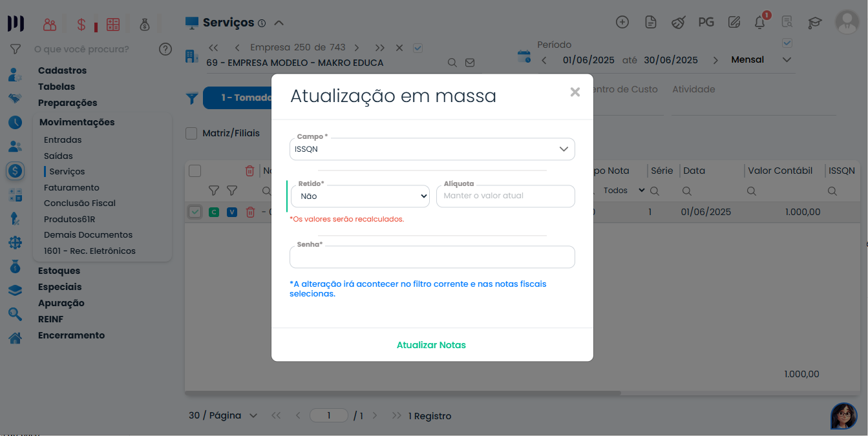Open Encerramento menu
Image resolution: width=868 pixels, height=436 pixels.
coord(71,335)
